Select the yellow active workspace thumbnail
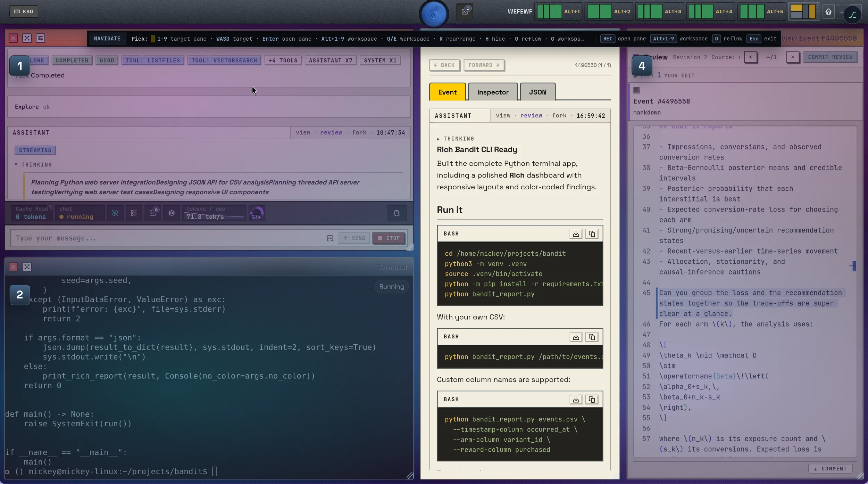 803,11
